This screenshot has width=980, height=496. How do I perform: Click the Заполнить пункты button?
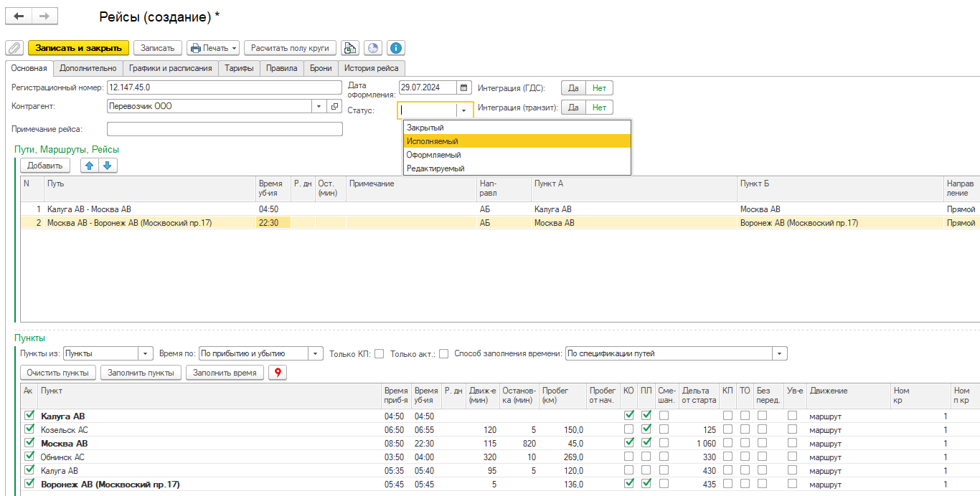tap(141, 373)
